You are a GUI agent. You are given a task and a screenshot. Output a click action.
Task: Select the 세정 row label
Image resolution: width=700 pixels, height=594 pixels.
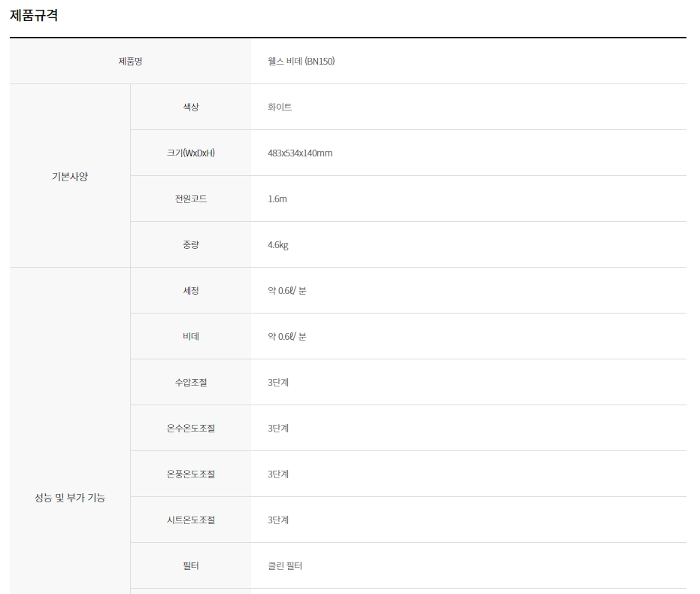coord(191,290)
